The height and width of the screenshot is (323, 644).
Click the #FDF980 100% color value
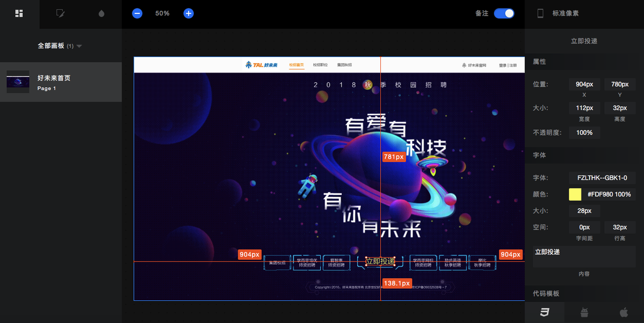[x=609, y=194]
